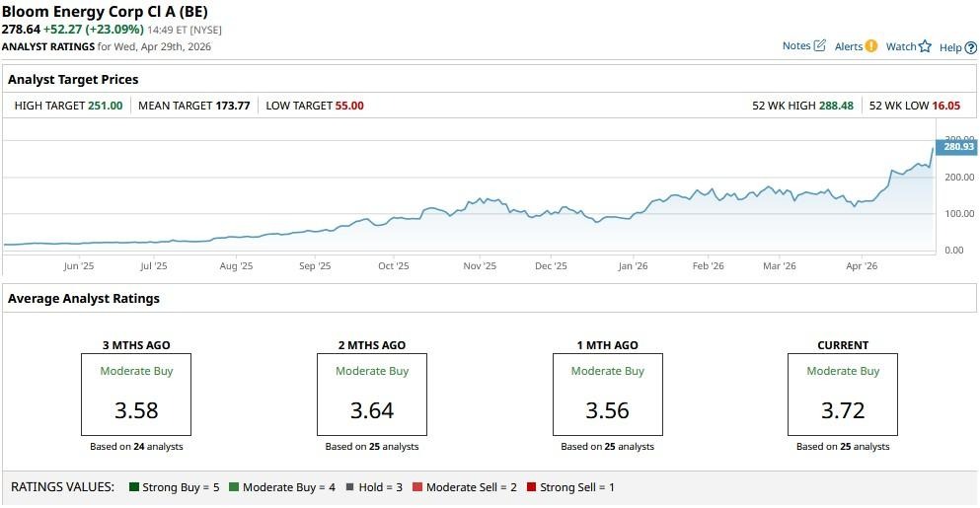Image resolution: width=980 pixels, height=508 pixels.
Task: Select the 1 Mth Ago 3.56 rating box
Action: coord(607,394)
